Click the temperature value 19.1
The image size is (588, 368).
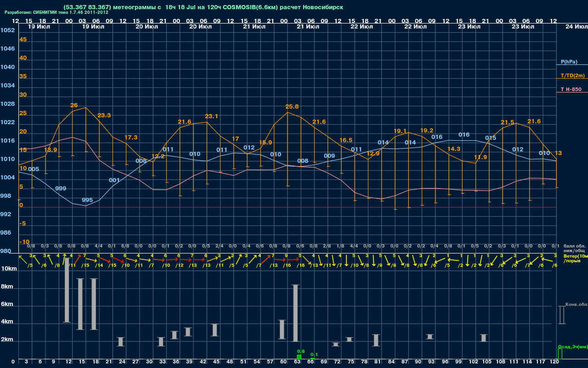[x=400, y=131]
